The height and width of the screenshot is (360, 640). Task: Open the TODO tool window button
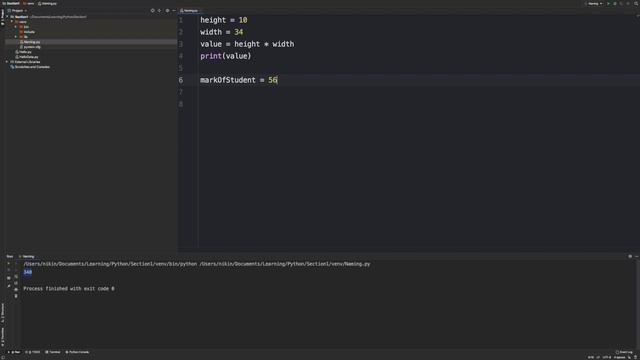tap(33, 352)
